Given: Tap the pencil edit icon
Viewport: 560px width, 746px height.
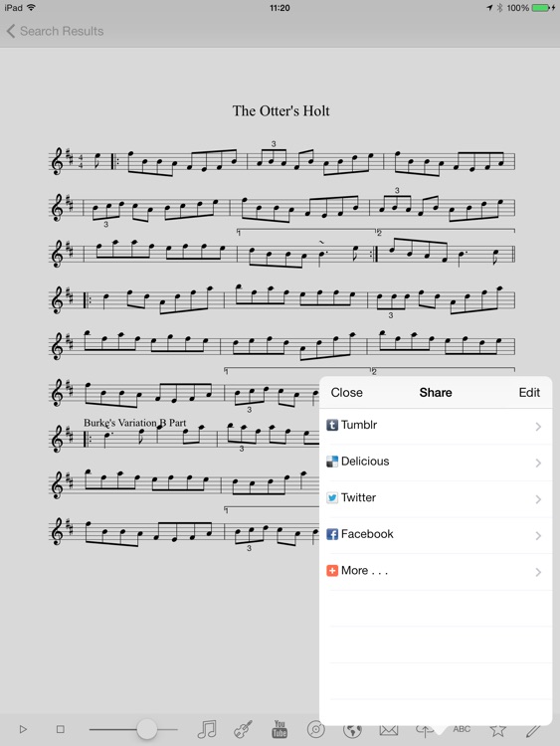Looking at the screenshot, I should [533, 729].
